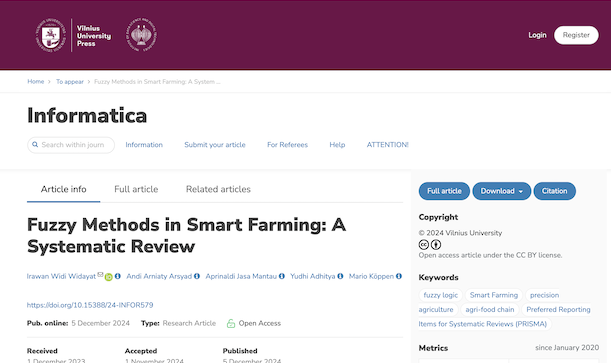This screenshot has height=363, width=611.
Task: Show info icon for Aprinaldi Jasa Mantau
Action: coord(282,276)
